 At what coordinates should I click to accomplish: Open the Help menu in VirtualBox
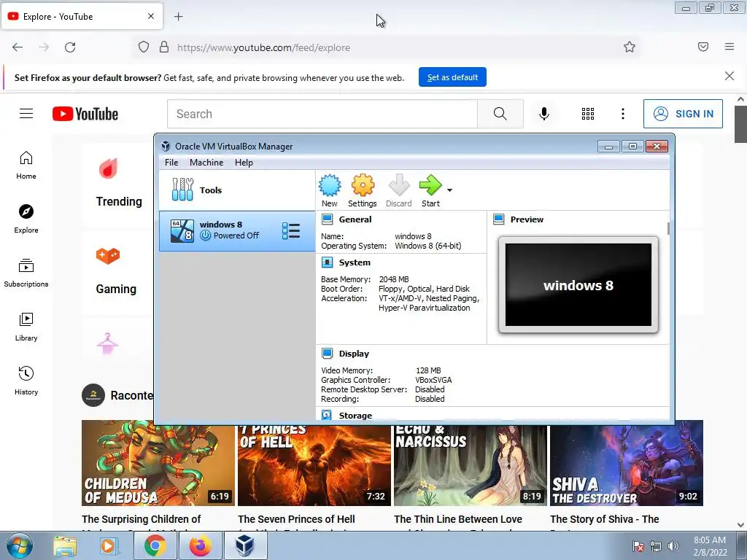[x=244, y=163]
